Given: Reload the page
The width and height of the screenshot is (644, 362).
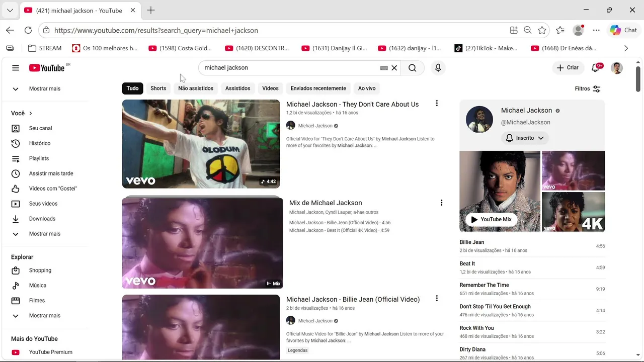Looking at the screenshot, I should pyautogui.click(x=28, y=30).
